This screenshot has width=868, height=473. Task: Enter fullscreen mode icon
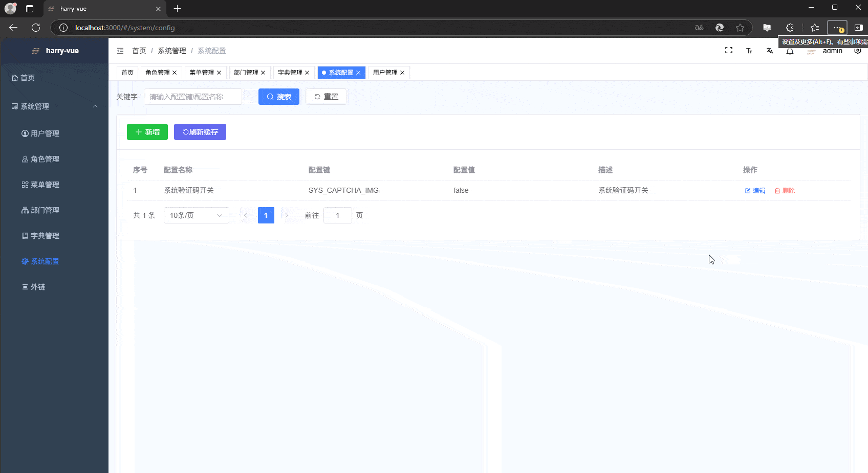tap(729, 50)
